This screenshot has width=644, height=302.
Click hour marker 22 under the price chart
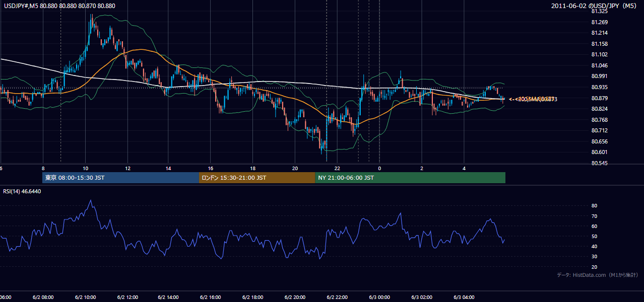tap(337, 168)
